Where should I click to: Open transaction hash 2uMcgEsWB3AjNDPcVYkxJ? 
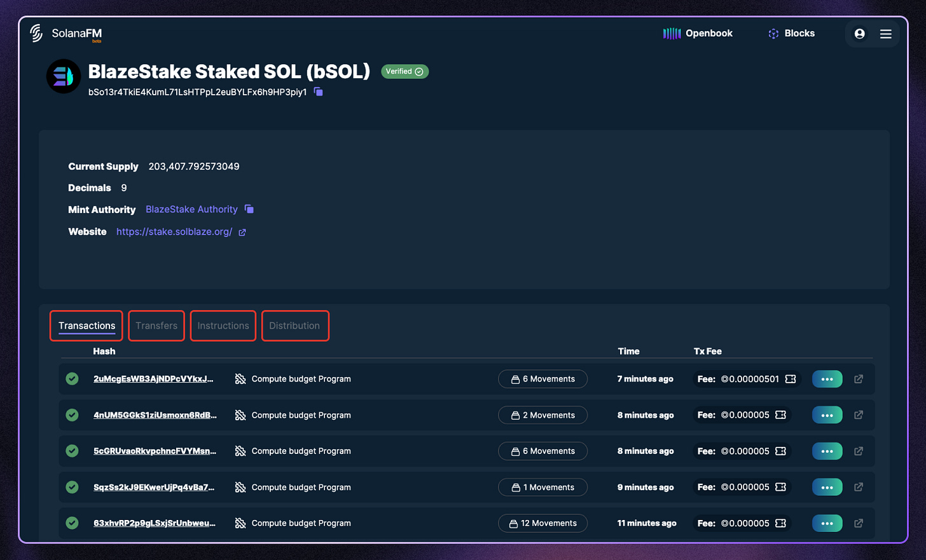pyautogui.click(x=153, y=379)
